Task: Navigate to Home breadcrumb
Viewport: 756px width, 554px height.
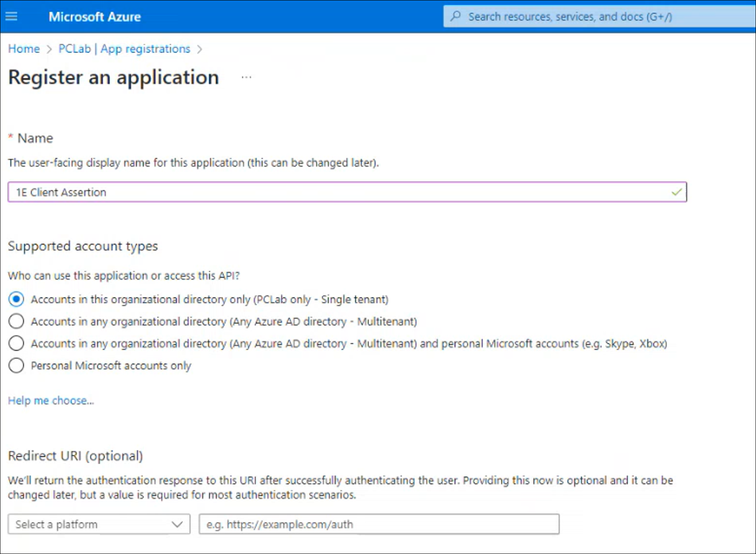Action: pyautogui.click(x=24, y=49)
